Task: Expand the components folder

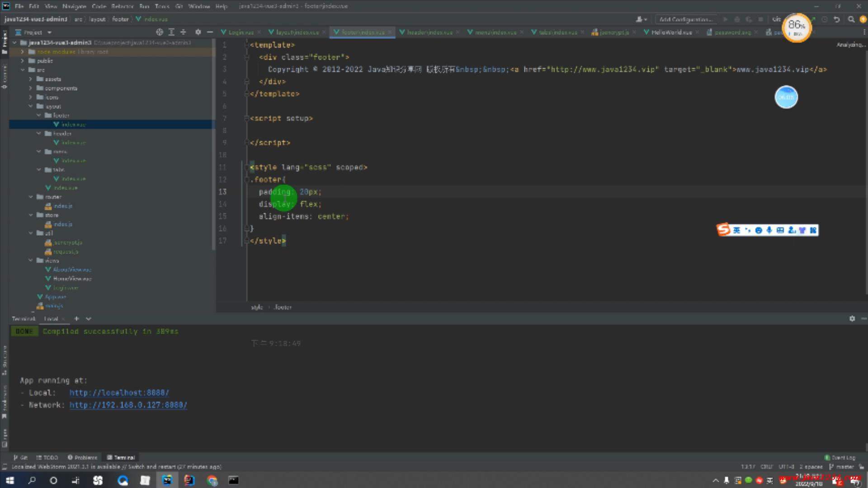Action: pyautogui.click(x=30, y=88)
